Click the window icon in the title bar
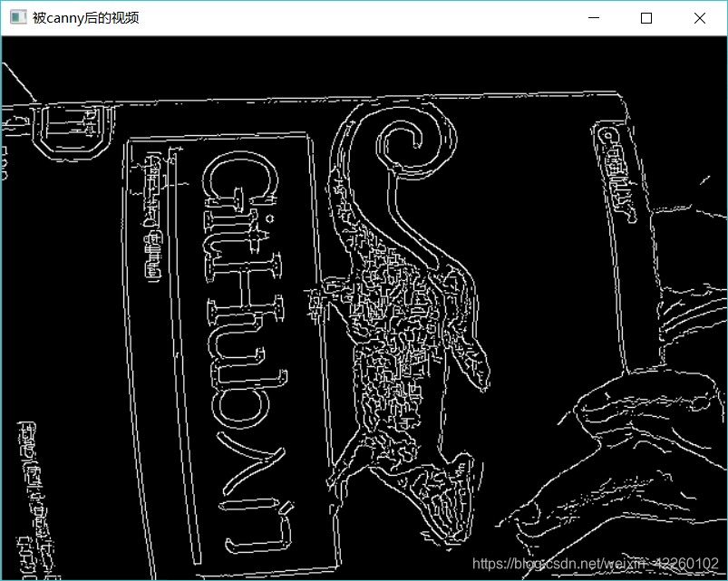 click(18, 17)
